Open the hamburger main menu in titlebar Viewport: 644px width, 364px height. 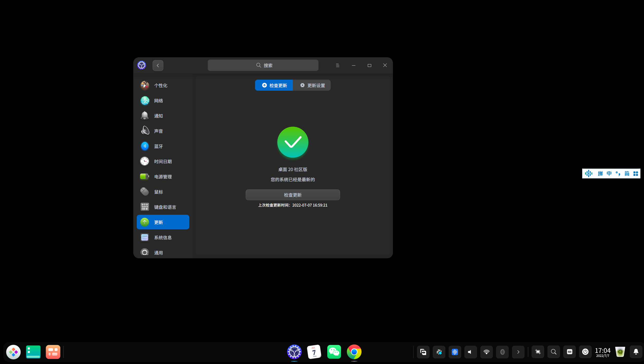pos(337,65)
